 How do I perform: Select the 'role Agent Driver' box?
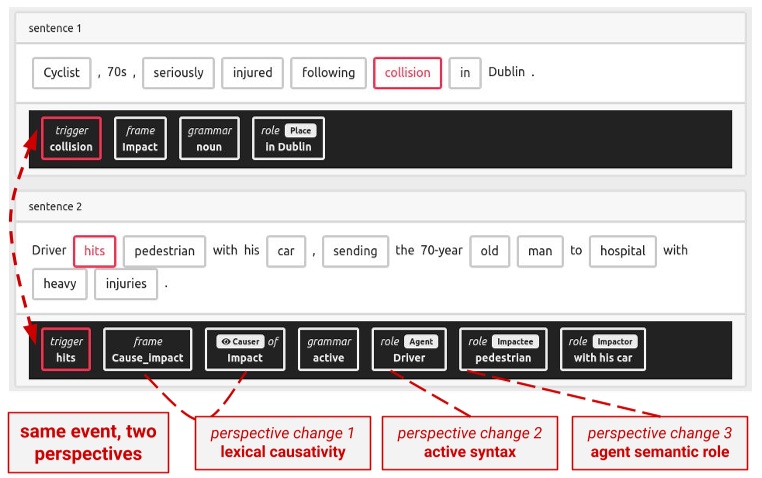coord(409,349)
